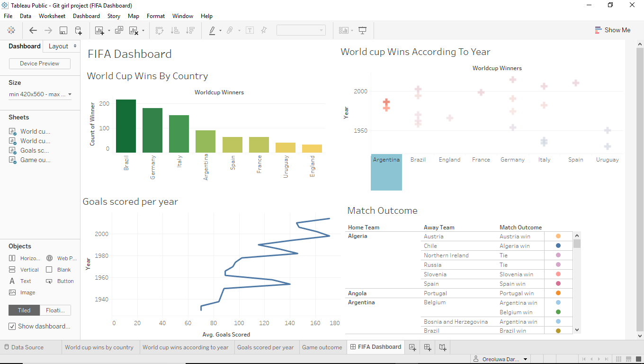The image size is (644, 364).
Task: Open the Dashboard menu
Action: (86, 16)
